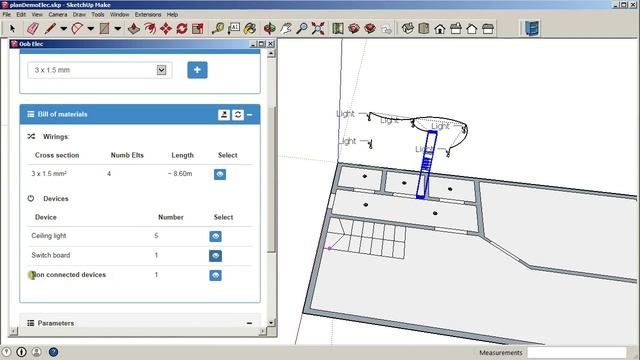Switch to Iso view icon
Screen dimensions: 640x360
tap(408, 29)
